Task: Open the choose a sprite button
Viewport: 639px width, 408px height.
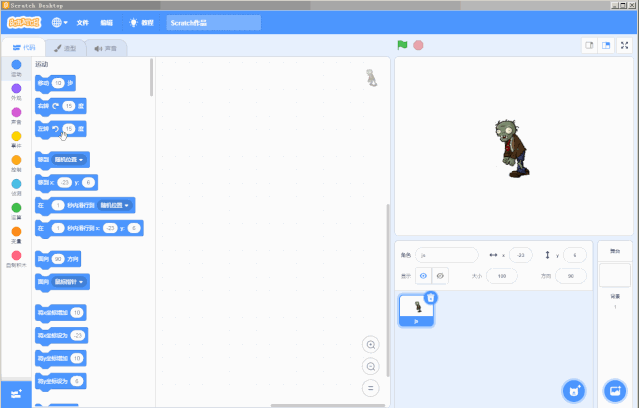Action: pyautogui.click(x=574, y=391)
